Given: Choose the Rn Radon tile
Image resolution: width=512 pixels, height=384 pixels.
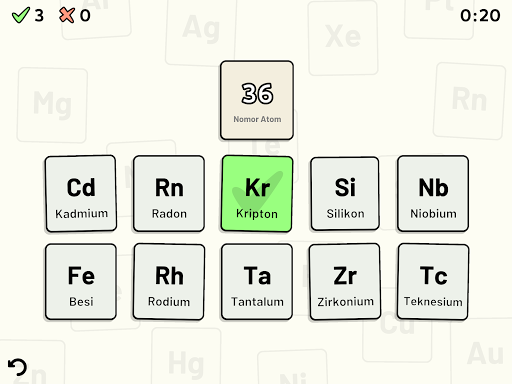Looking at the screenshot, I should coord(169,194).
